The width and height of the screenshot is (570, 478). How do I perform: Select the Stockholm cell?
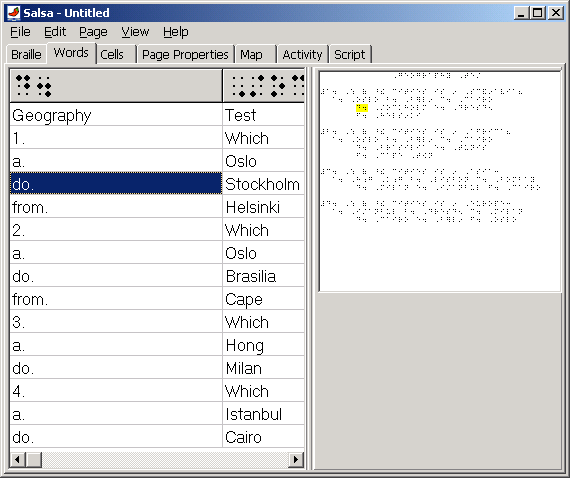[264, 184]
